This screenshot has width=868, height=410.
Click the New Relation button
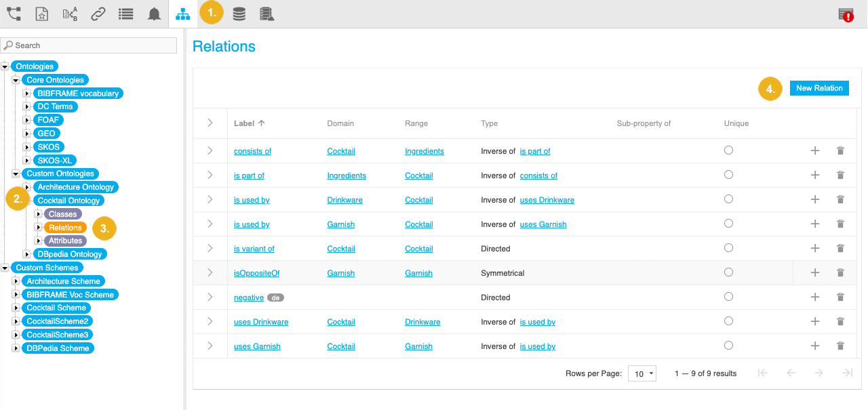pyautogui.click(x=819, y=88)
